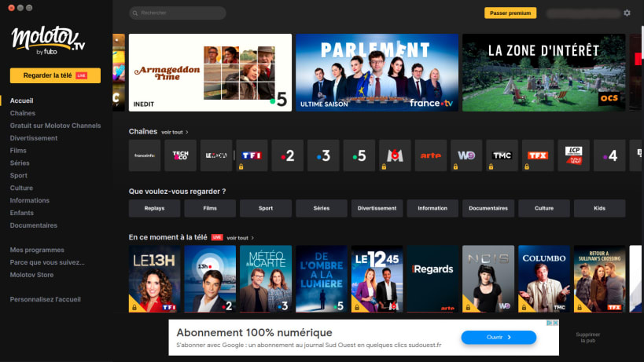
Task: Open the franceinfo channel tile
Action: [145, 155]
